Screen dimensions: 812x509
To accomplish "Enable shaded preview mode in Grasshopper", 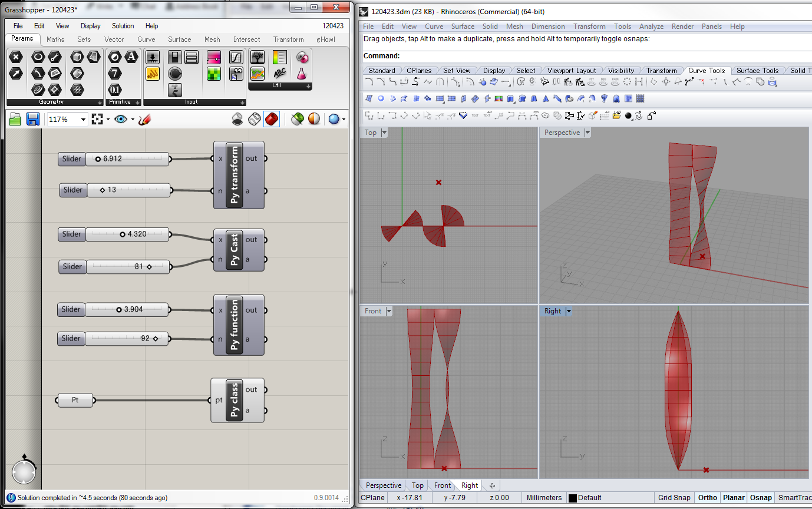I will coord(271,120).
